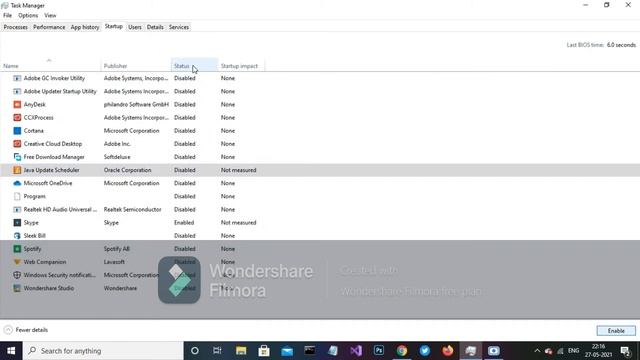Open Firefox from taskbar
Screen dimensions: 640x360
pos(448,351)
